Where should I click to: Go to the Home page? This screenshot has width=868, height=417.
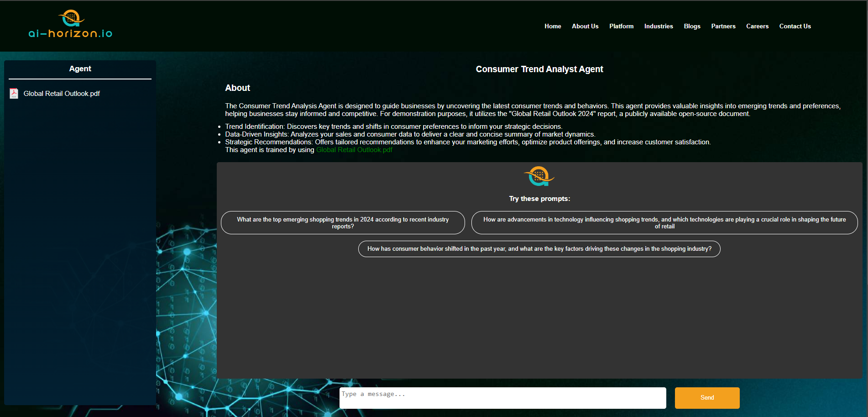553,26
